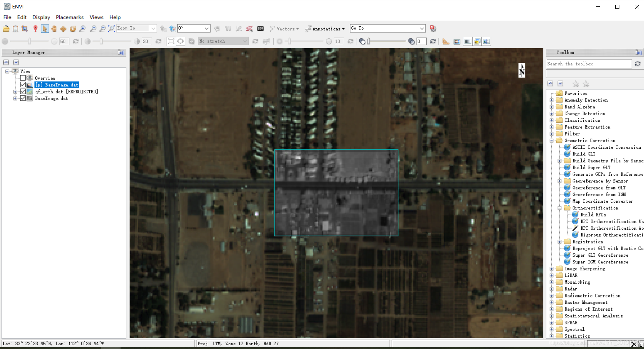The height and width of the screenshot is (349, 644).
Task: Uncheck the [p] BaseImage.dat layer checkbox
Action: 23,85
